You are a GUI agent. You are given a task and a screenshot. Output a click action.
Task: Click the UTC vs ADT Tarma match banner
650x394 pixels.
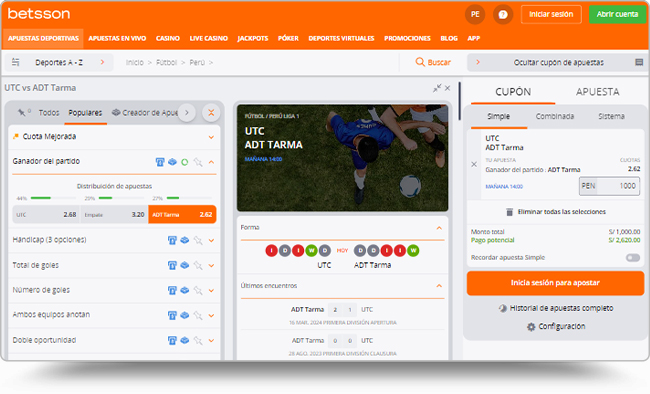[x=342, y=158]
